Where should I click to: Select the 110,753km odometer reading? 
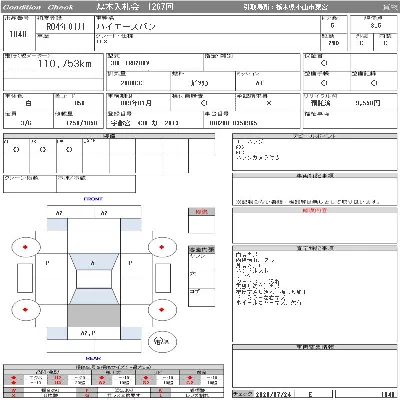pos(65,64)
